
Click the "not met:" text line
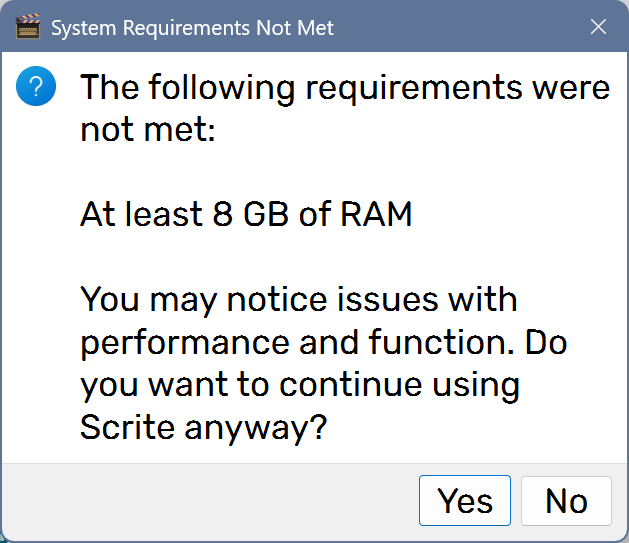(x=147, y=130)
